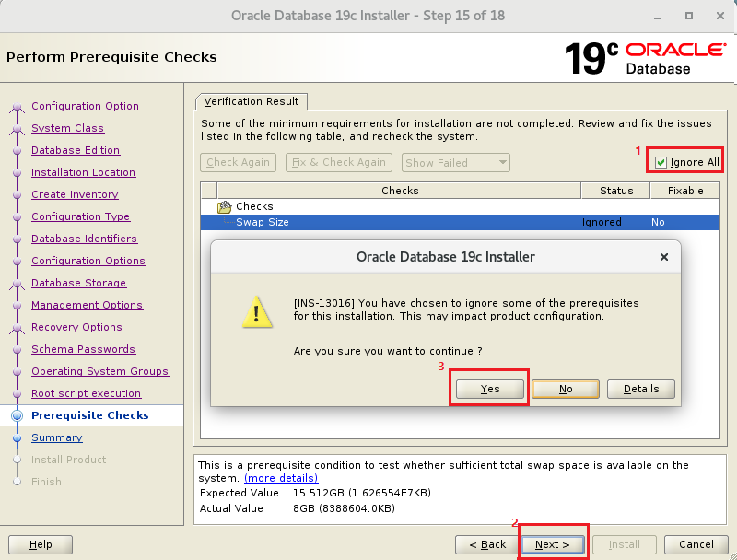Minimize the installer window
This screenshot has height=560, width=737.
pyautogui.click(x=658, y=16)
